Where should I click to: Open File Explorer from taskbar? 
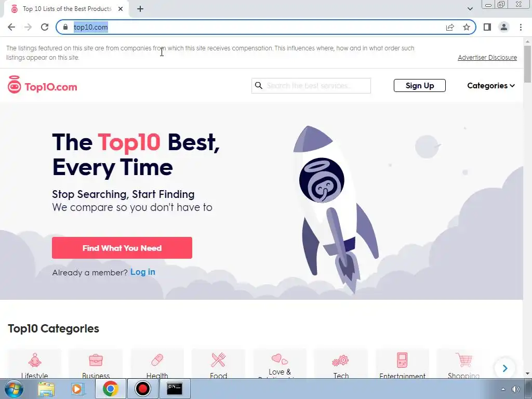[46, 389]
